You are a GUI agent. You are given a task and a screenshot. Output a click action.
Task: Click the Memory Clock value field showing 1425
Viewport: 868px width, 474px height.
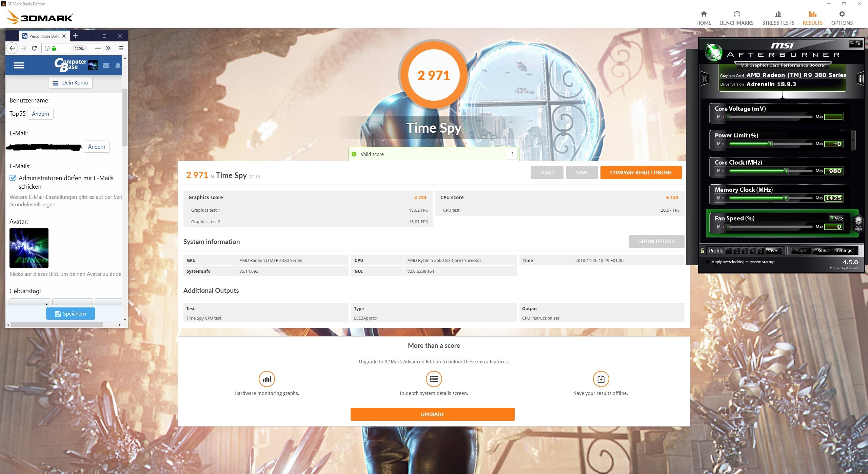point(833,198)
